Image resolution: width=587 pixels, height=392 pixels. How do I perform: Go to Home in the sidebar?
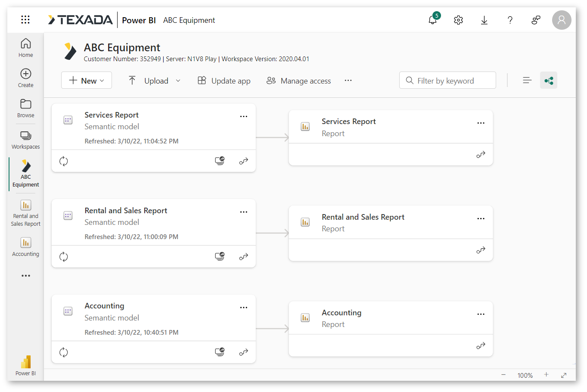point(26,48)
